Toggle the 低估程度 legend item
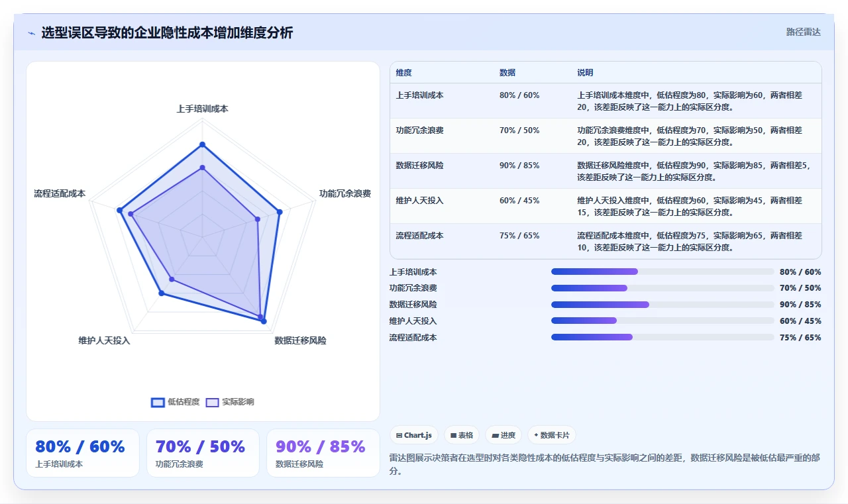Viewport: 848px width, 504px height. [176, 402]
